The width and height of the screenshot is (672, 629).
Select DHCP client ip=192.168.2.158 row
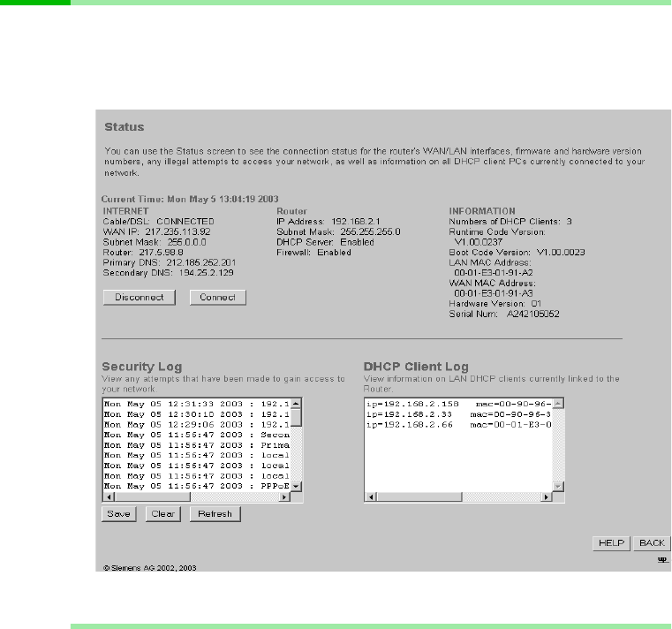coord(458,404)
